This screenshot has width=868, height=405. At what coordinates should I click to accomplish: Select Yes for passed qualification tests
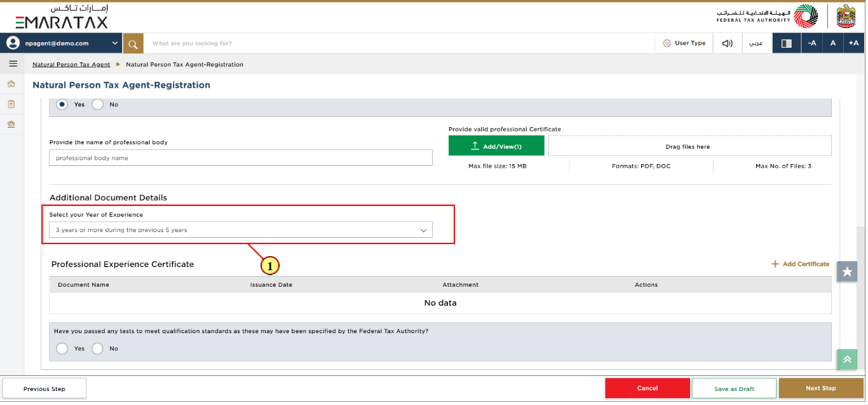click(x=62, y=348)
